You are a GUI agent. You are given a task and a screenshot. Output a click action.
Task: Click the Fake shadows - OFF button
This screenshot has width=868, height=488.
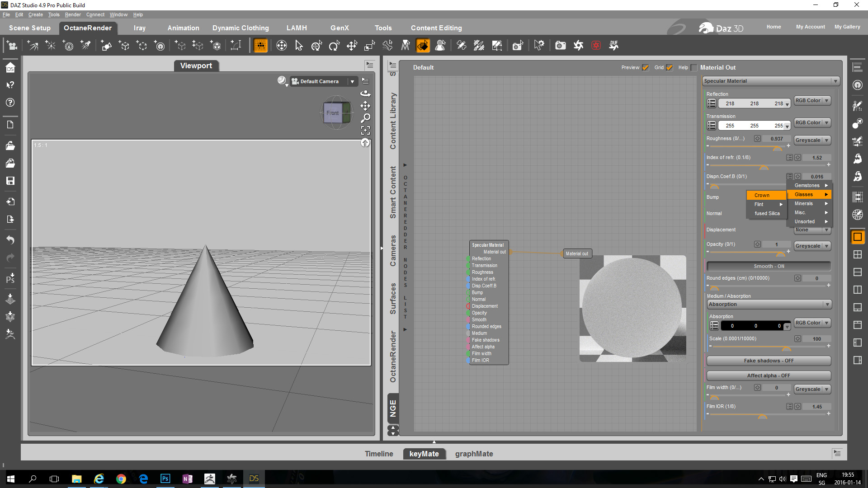click(x=768, y=361)
